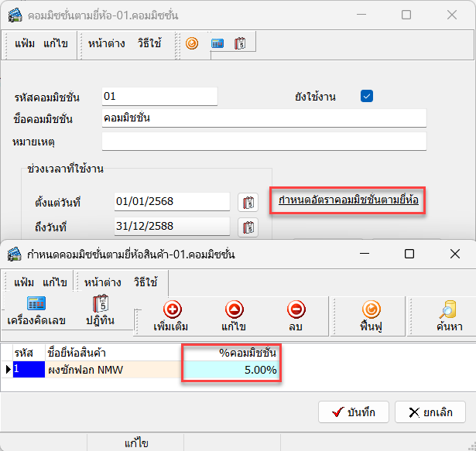Open the date picker for ถึงวันที่

(248, 227)
